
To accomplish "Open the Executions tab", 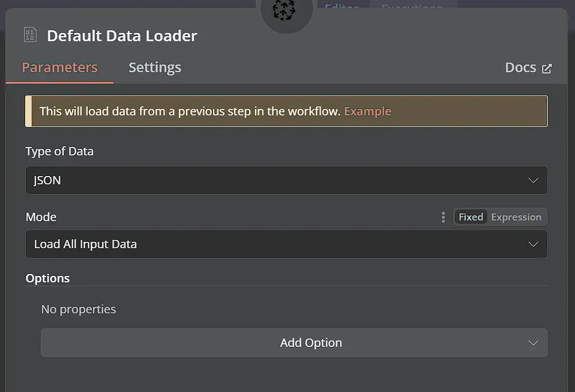I will [x=413, y=8].
